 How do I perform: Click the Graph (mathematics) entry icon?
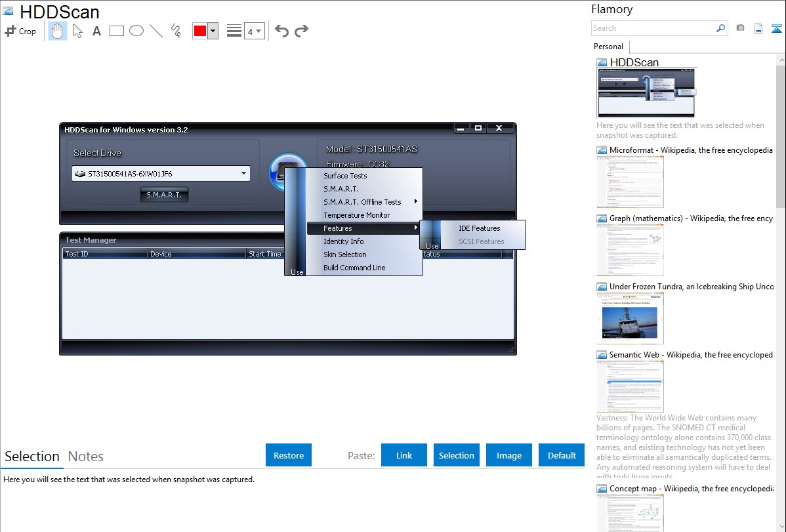[602, 218]
